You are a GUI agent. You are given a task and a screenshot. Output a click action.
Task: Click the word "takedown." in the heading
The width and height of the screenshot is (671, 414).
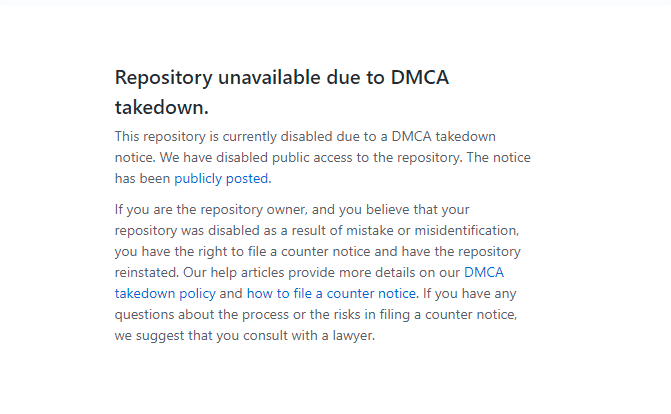pyautogui.click(x=162, y=107)
